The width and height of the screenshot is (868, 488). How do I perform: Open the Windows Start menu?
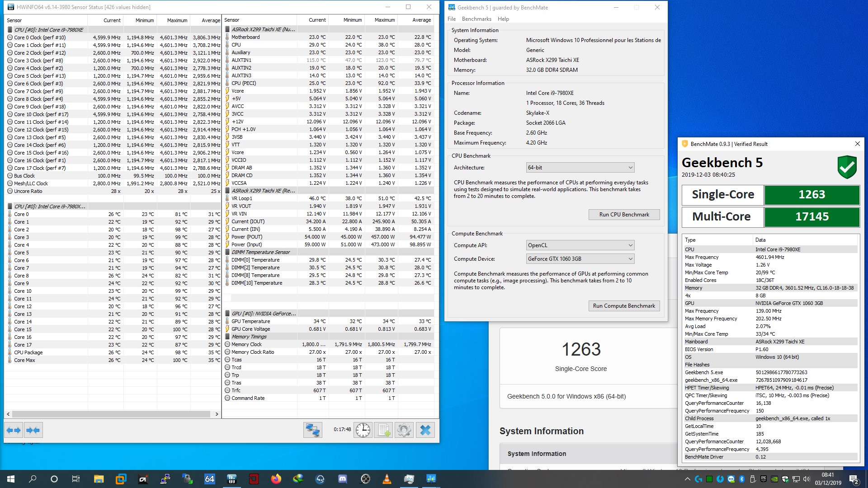pos(11,479)
